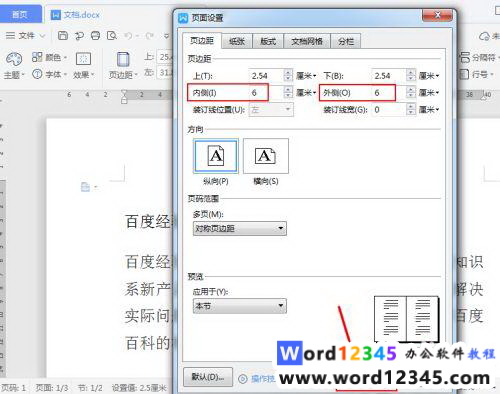Click the cloud sync icon at top right
The width and height of the screenshot is (500, 394).
click(x=484, y=36)
